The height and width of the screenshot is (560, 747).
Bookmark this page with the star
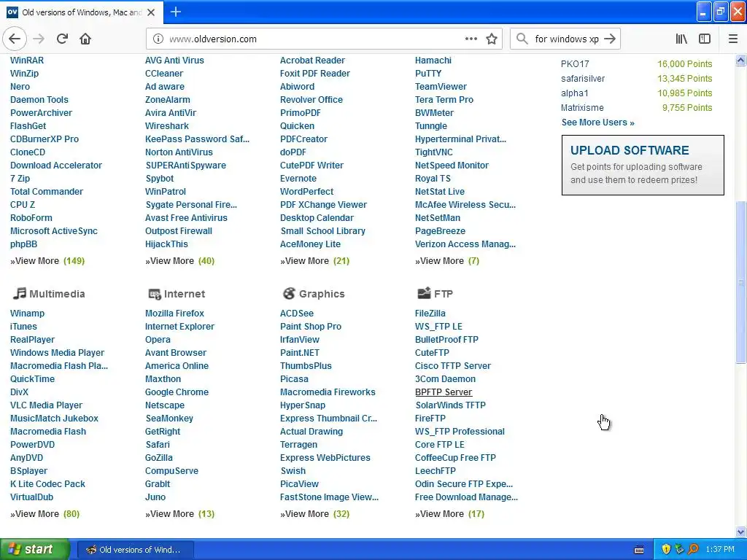tap(492, 39)
